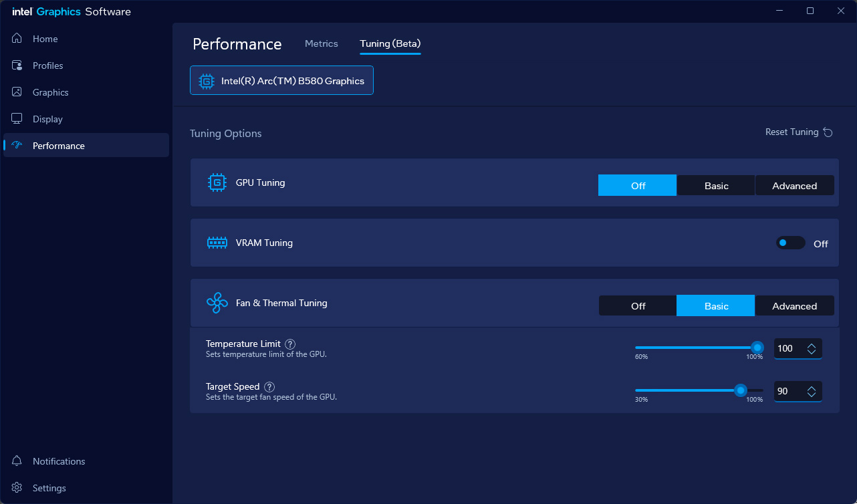
Task: Go to Home in the sidebar
Action: point(86,39)
